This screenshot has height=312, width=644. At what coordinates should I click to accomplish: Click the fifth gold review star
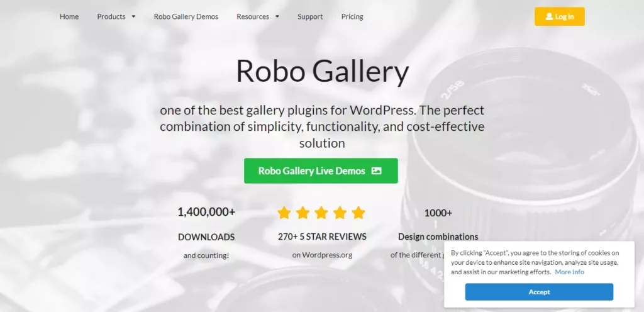pyautogui.click(x=358, y=213)
